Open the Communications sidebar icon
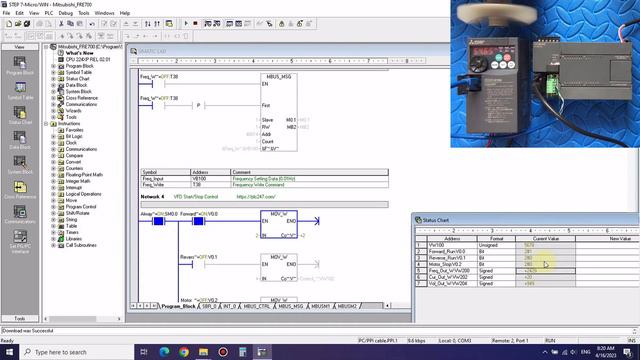 point(20,215)
